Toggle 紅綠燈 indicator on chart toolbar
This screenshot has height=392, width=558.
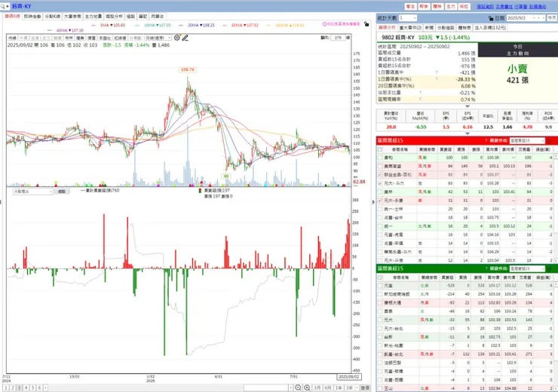click(120, 38)
